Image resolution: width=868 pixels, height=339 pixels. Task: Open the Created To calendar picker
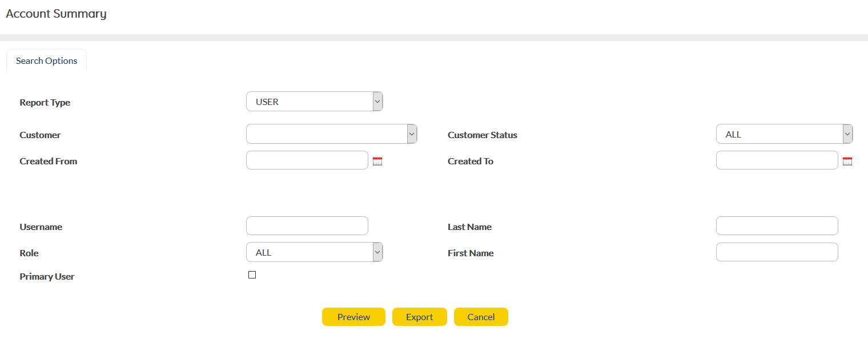(x=847, y=162)
